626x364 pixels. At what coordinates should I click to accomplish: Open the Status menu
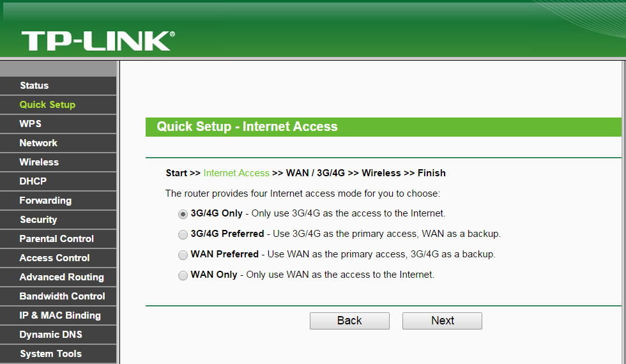pyautogui.click(x=34, y=86)
